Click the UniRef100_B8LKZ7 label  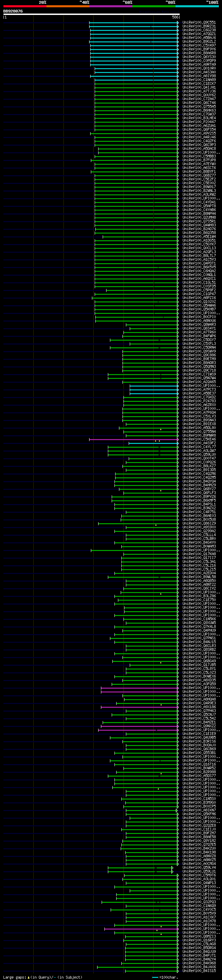click(199, 466)
